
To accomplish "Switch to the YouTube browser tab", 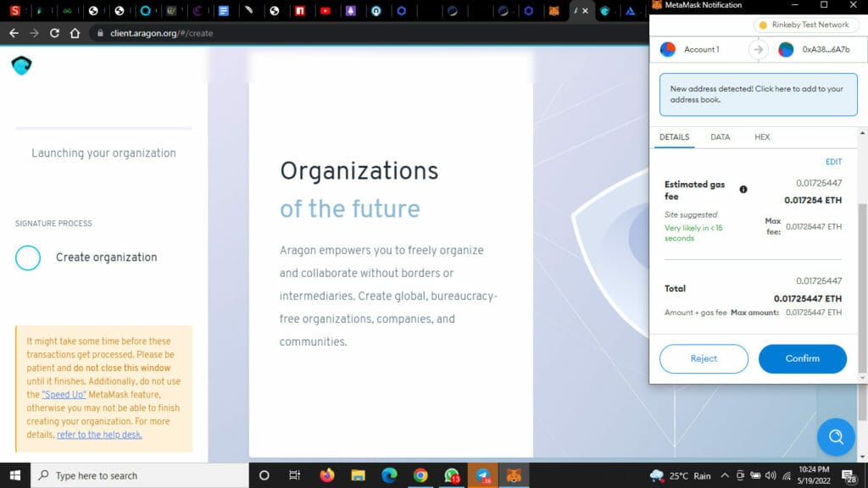I will 325,10.
